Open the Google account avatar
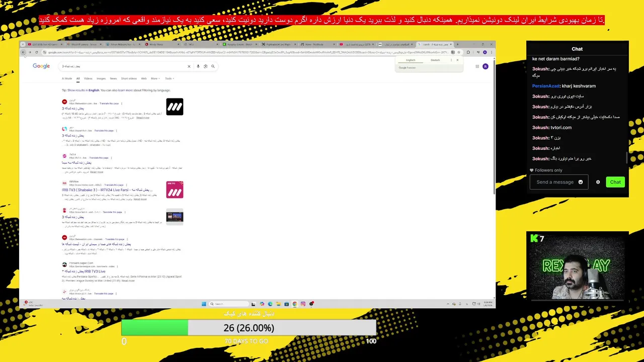The width and height of the screenshot is (644, 362). tap(485, 66)
